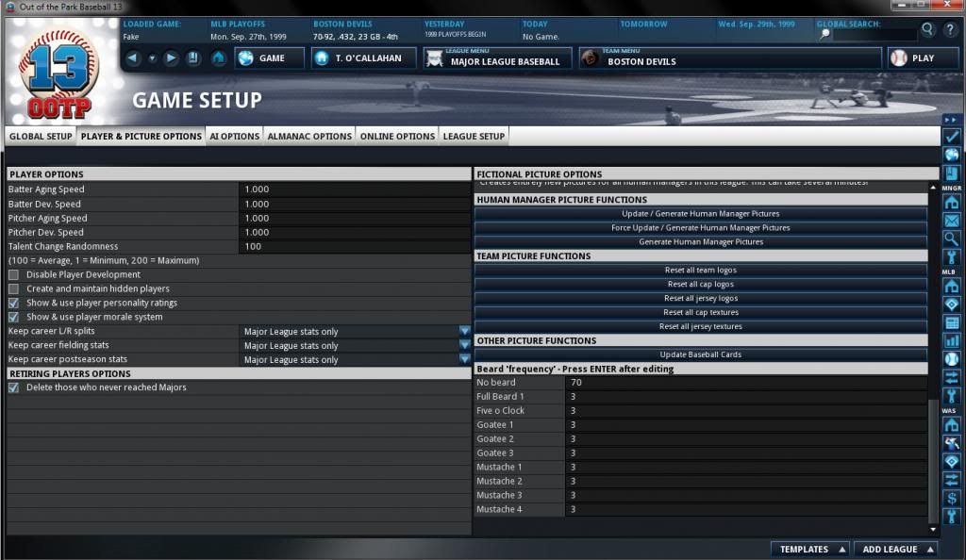Open the MNGR home icon in the sidebar
966x560 pixels.
click(952, 202)
